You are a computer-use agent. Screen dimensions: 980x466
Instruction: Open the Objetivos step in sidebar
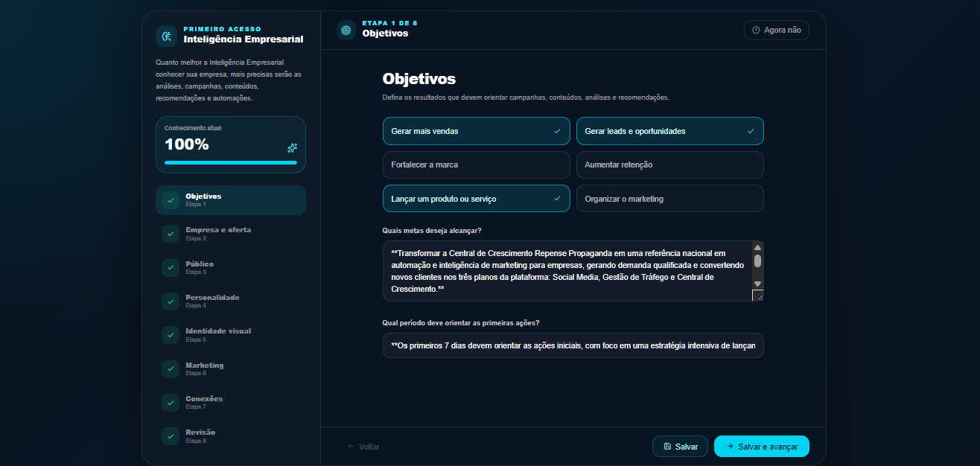[x=231, y=200]
